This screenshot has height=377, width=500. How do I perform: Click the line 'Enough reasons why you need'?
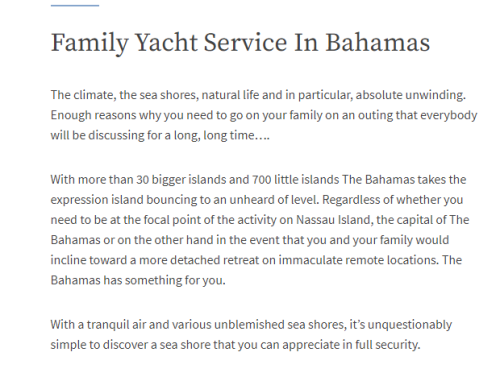pyautogui.click(x=264, y=115)
